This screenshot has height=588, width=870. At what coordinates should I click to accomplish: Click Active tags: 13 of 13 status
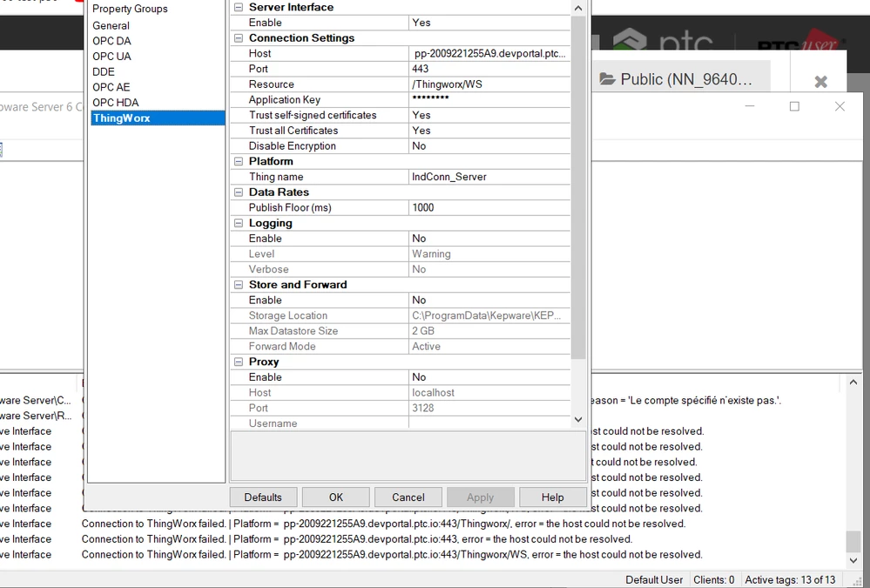tap(790, 579)
